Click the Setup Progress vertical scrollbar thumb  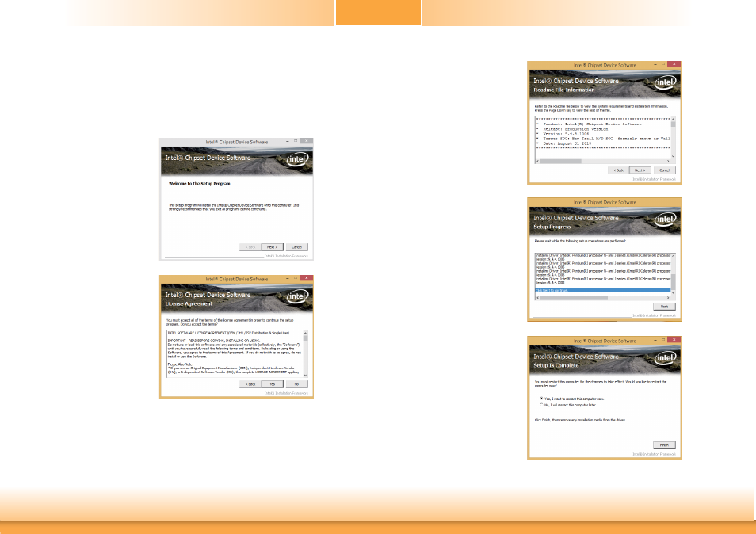click(673, 281)
